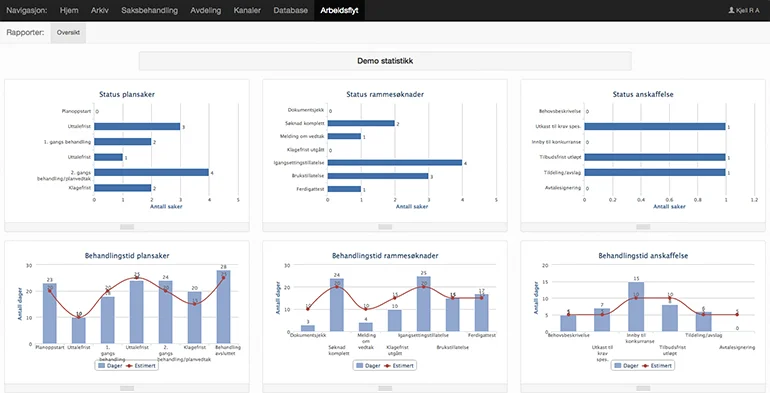Click the Status anskaffelse chart title

(643, 94)
